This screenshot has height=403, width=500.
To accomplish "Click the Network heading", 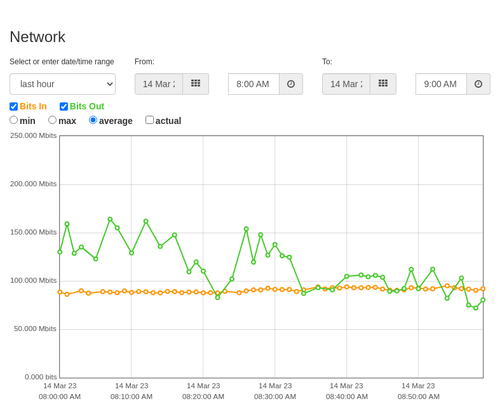I will (x=37, y=37).
